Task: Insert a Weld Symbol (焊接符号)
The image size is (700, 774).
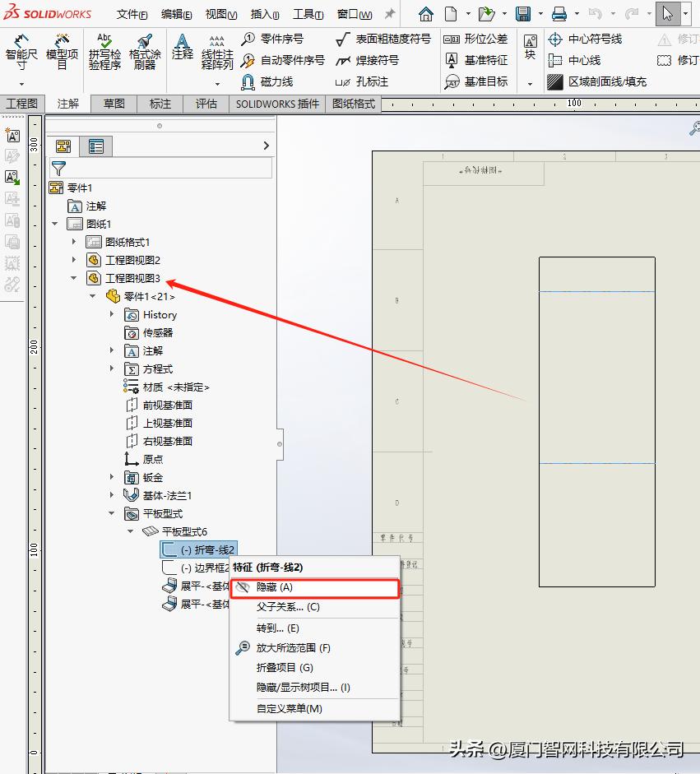Action: (367, 60)
